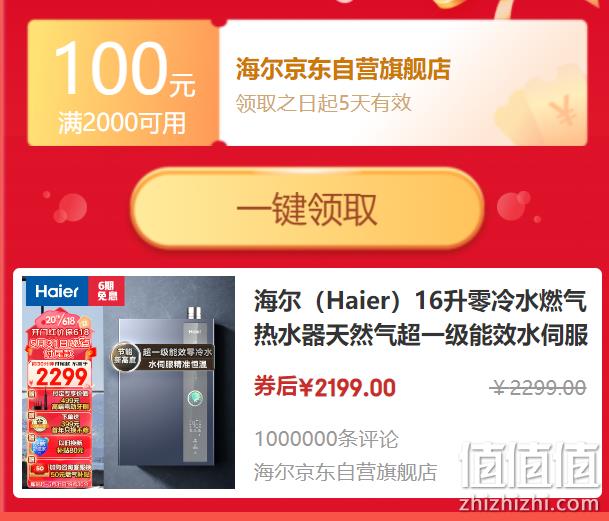The width and height of the screenshot is (609, 521).
Task: Click the 领取之日起5天有效 validity note
Action: 323,103
